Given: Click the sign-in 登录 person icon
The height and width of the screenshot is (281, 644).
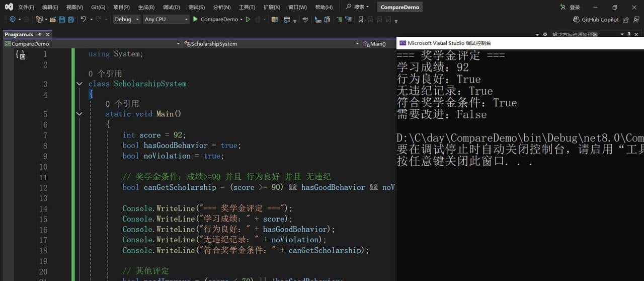Looking at the screenshot, I should click(563, 7).
